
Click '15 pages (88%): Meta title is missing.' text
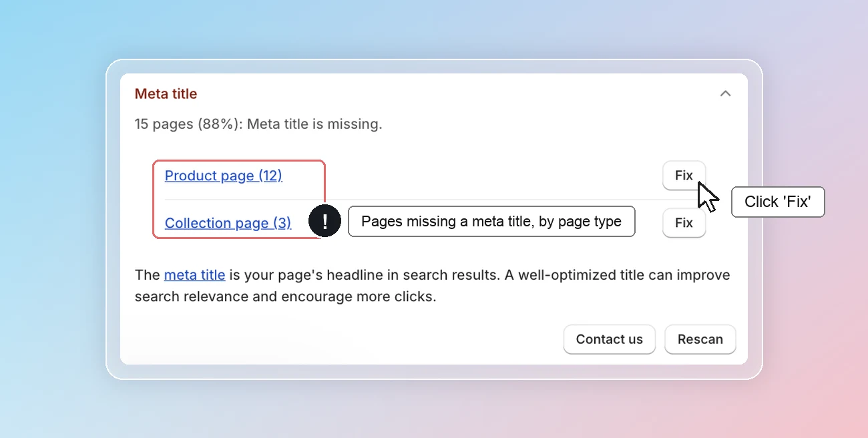coord(258,124)
